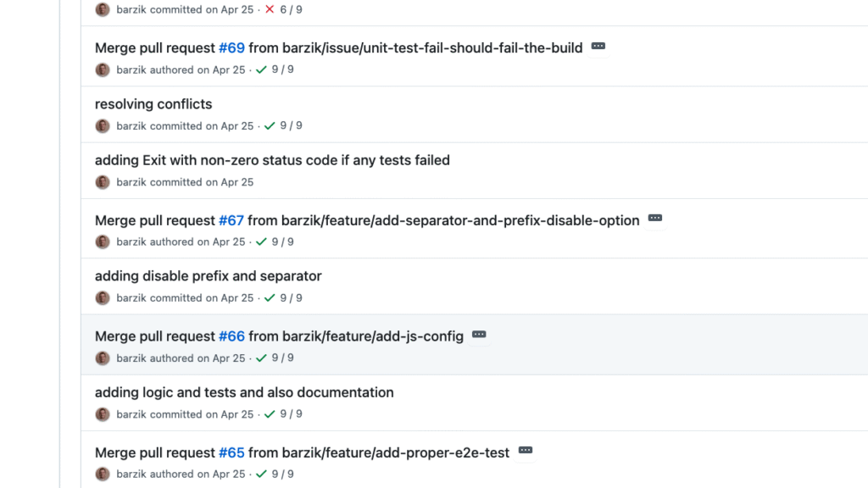Click green check icon on merge #67 commit

(x=261, y=241)
